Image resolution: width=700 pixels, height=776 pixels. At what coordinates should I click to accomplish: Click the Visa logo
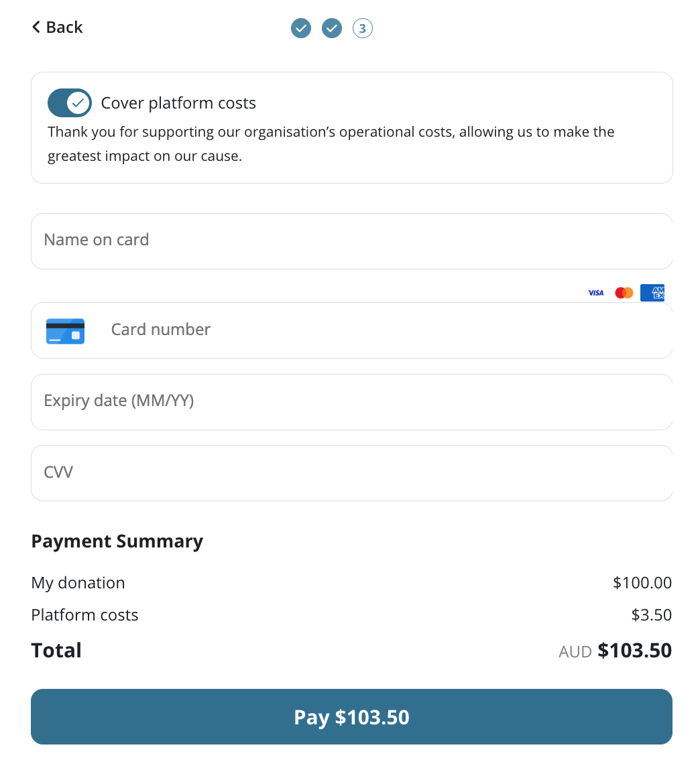pyautogui.click(x=595, y=293)
